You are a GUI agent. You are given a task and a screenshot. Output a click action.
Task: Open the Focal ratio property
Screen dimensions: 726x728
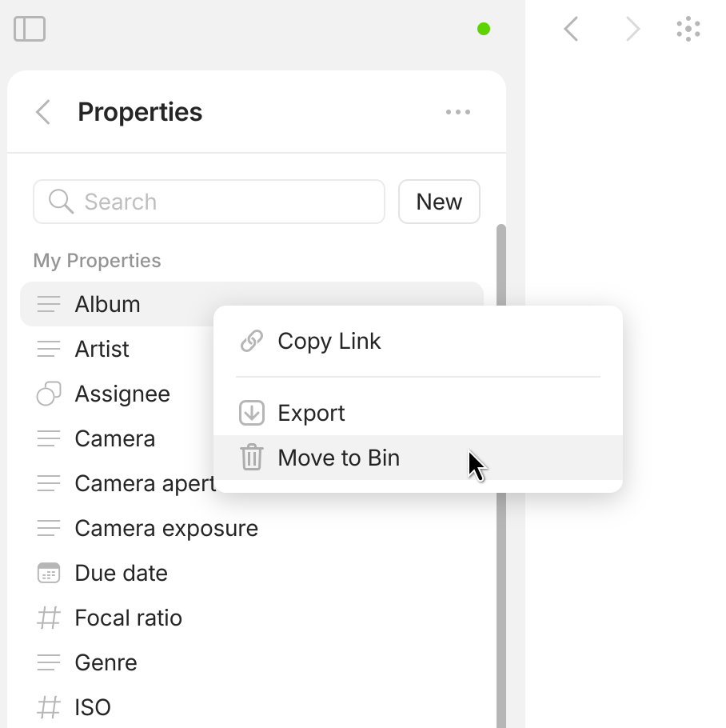(x=128, y=618)
